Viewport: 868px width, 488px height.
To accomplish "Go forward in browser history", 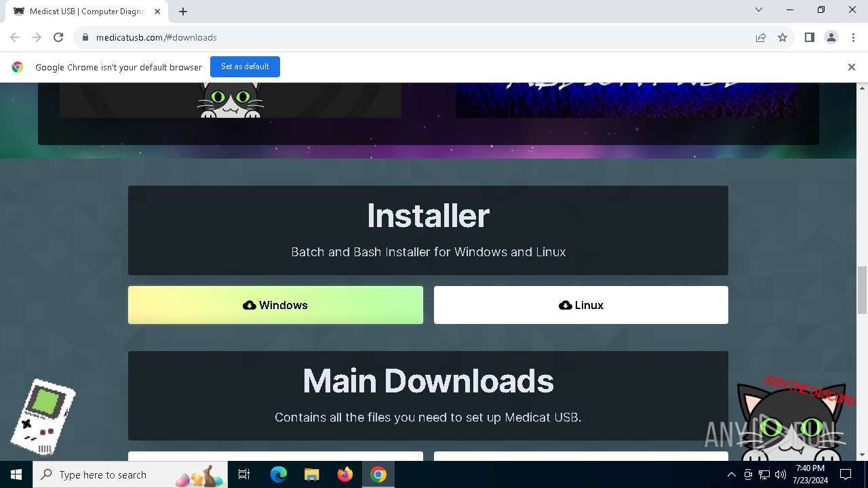I will click(37, 37).
